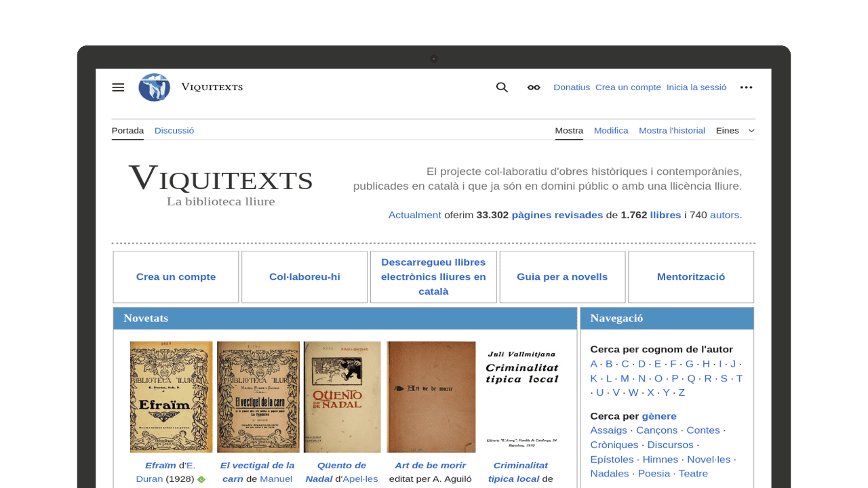Open Guia per a novells

562,277
